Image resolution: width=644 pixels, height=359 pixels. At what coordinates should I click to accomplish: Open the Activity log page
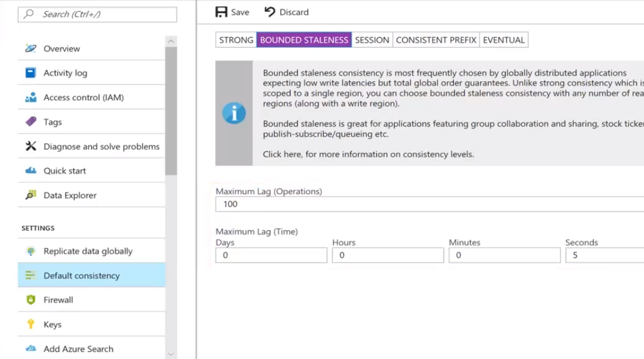[x=92, y=73]
